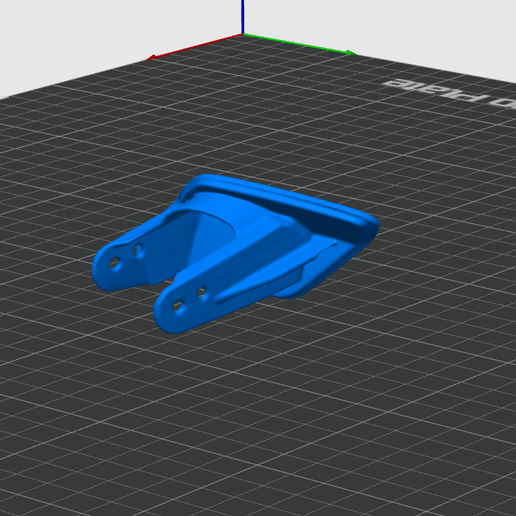Click the red axis arrowhead
This screenshot has height=516, width=516.
[151, 58]
